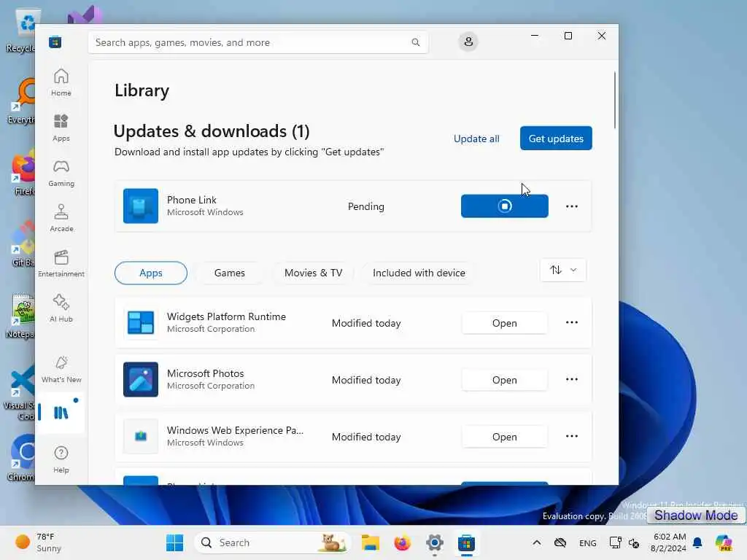Open Settings gear in taskbar
Image resolution: width=747 pixels, height=560 pixels.
click(435, 542)
